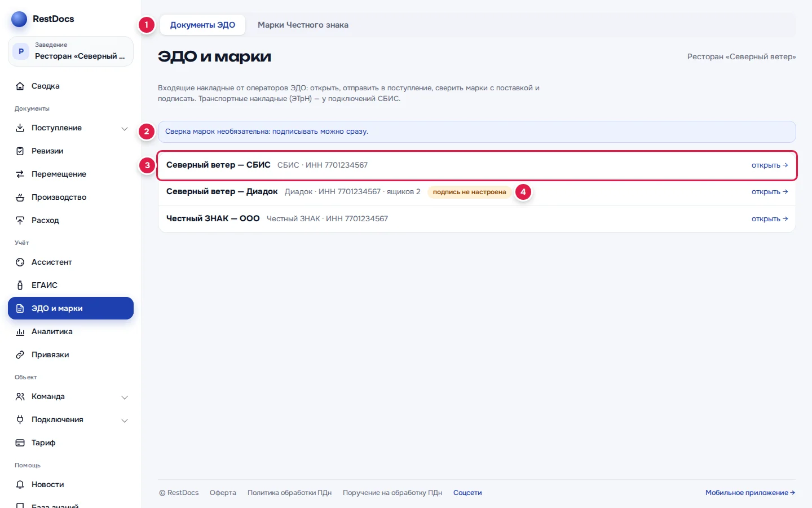Click the © RestDocs footer text
This screenshot has width=812, height=508.
(179, 493)
